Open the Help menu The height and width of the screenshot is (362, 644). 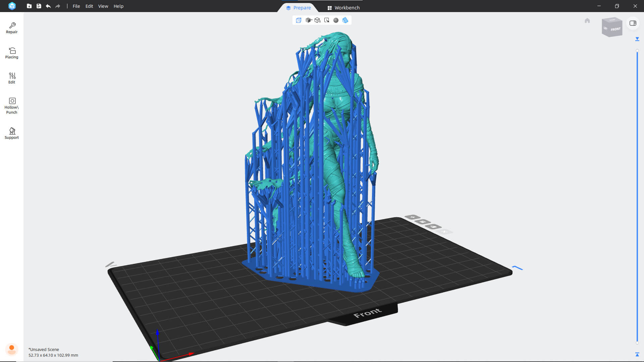[118, 6]
